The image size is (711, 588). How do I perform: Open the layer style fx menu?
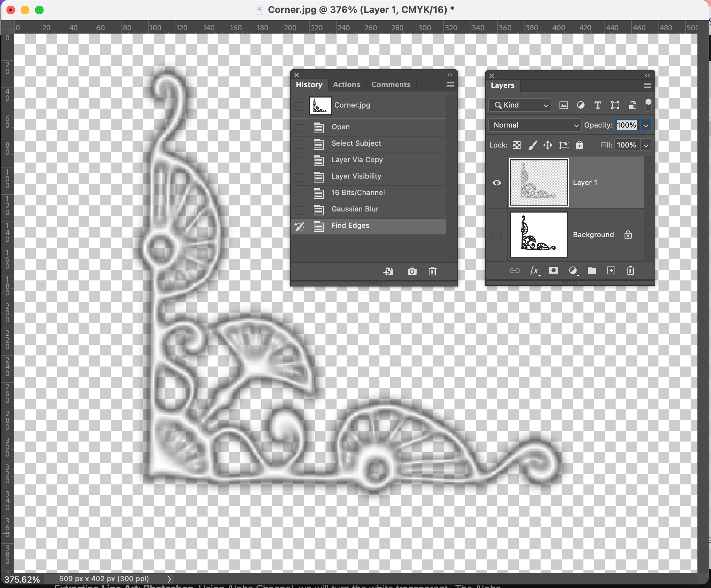pos(534,271)
